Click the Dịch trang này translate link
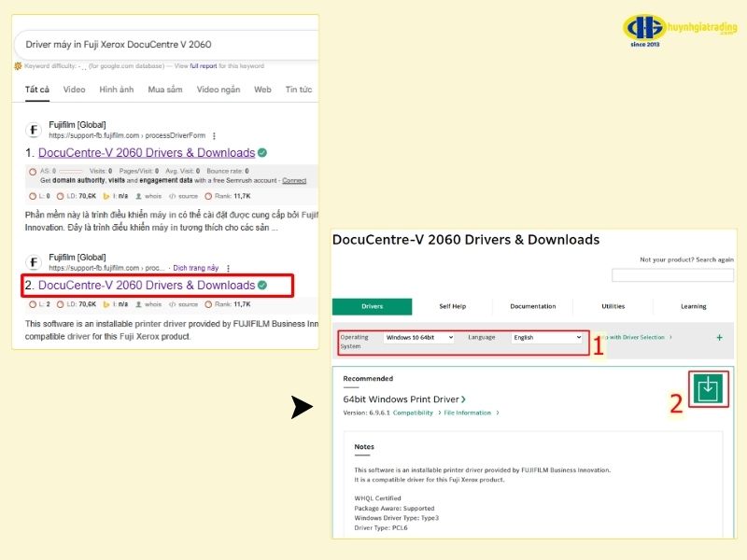The image size is (747, 560). (x=196, y=268)
